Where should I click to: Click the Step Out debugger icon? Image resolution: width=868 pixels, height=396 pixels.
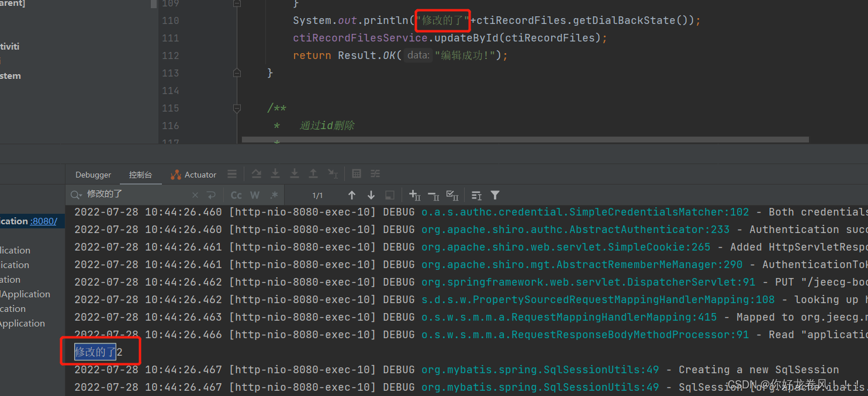coord(313,173)
